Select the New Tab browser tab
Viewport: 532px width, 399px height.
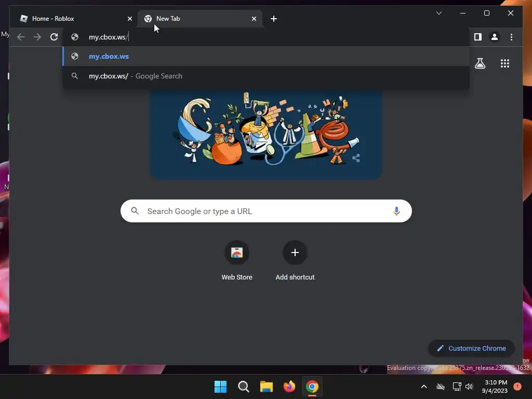pos(199,19)
